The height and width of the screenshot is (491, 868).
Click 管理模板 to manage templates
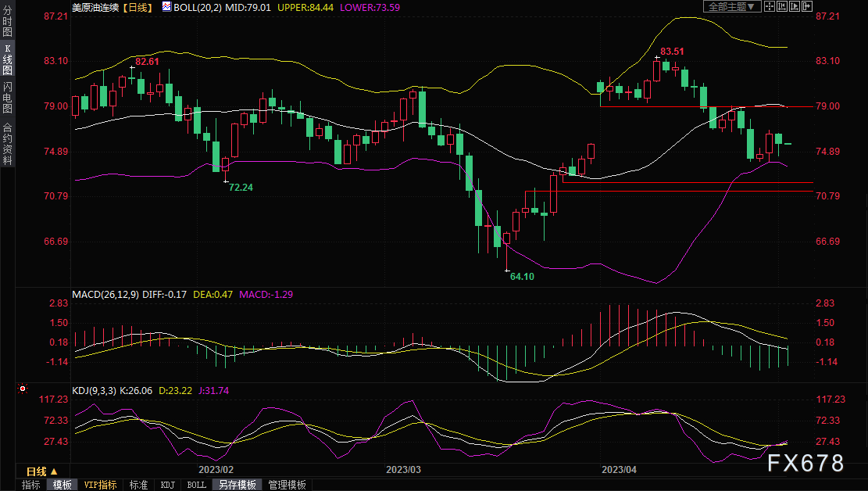coord(287,485)
